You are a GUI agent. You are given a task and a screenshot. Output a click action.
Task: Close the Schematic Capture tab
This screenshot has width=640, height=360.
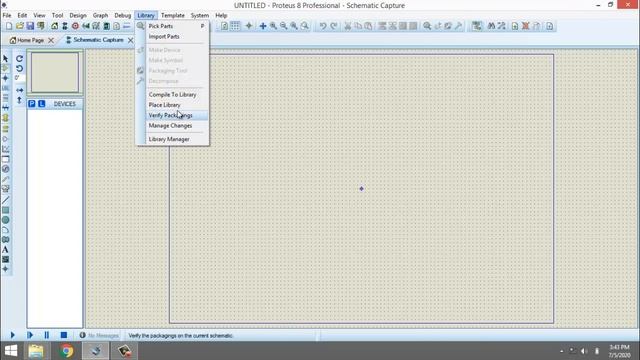pyautogui.click(x=131, y=40)
